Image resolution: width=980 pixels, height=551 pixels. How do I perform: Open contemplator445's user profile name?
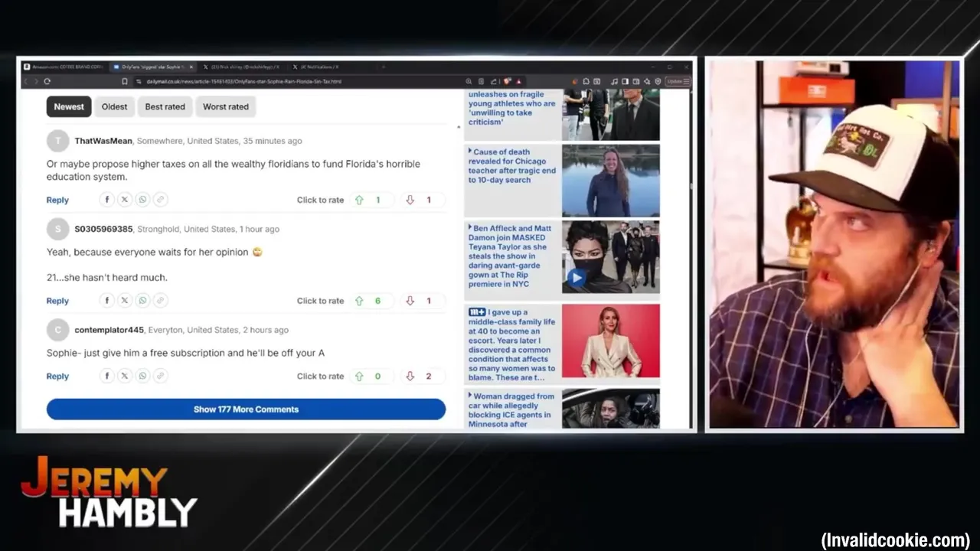point(109,330)
